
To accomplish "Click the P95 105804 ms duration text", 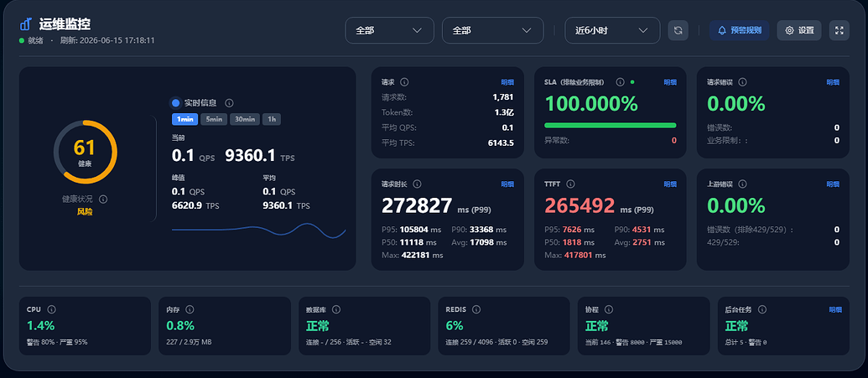I will point(411,229).
